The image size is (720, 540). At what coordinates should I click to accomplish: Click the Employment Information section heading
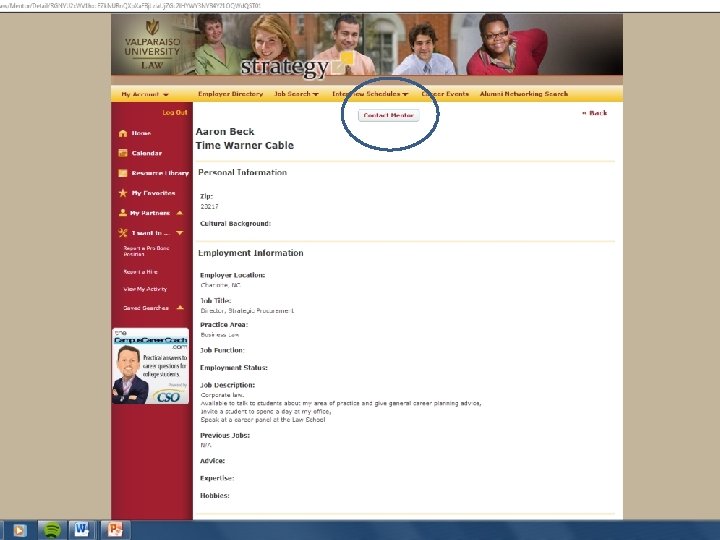[x=251, y=253]
